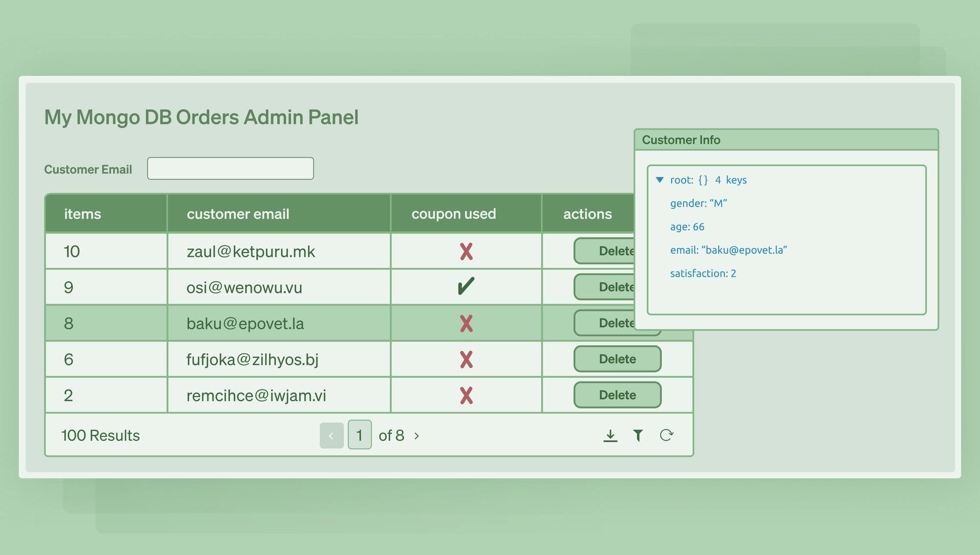Click inside the Customer Email input field

coord(230,168)
